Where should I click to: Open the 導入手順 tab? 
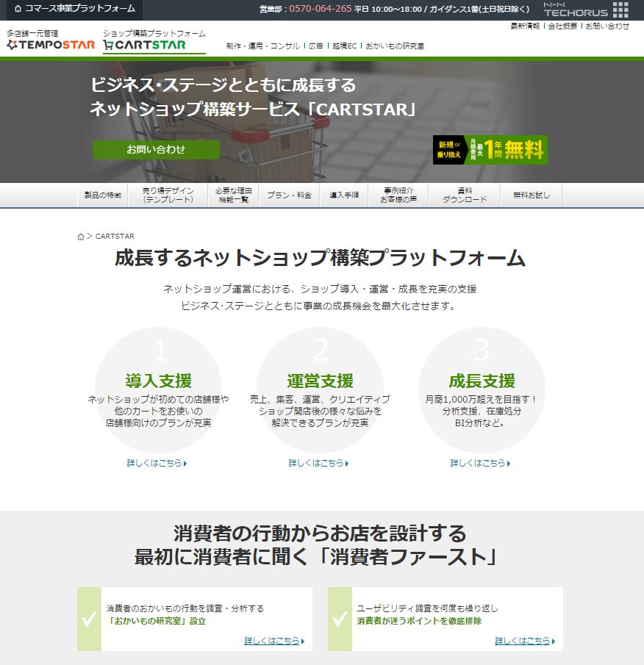coord(344,195)
